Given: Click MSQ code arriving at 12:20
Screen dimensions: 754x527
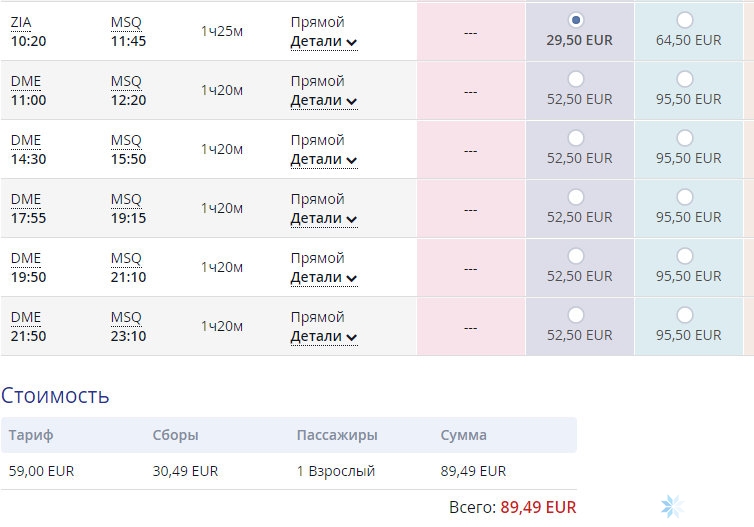Looking at the screenshot, I should click(x=126, y=82).
